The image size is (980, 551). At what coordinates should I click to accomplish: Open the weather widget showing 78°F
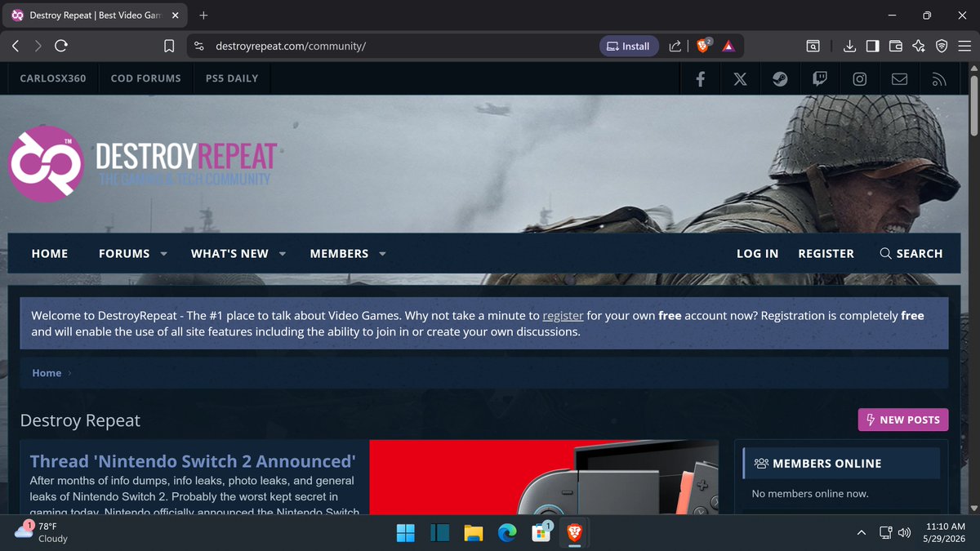pos(42,532)
